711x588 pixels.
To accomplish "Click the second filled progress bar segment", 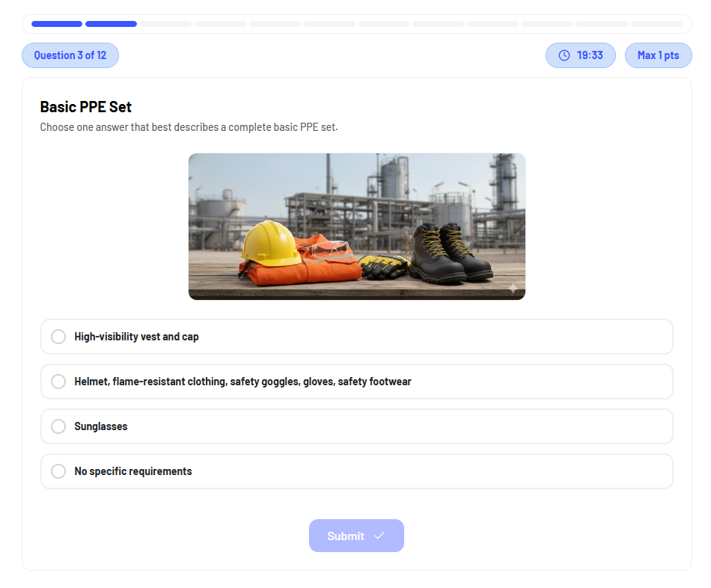I will coord(111,24).
